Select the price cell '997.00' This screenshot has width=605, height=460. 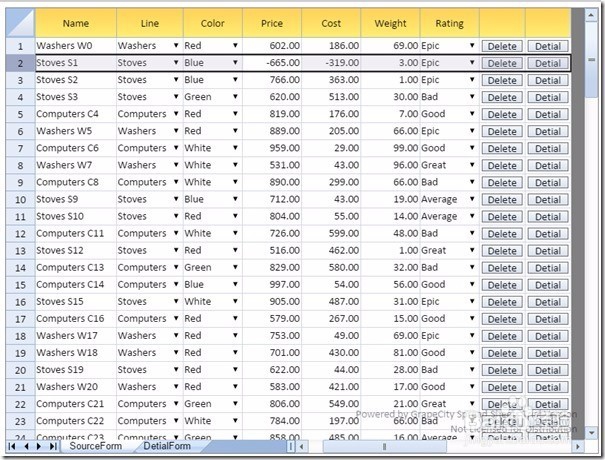(x=272, y=284)
